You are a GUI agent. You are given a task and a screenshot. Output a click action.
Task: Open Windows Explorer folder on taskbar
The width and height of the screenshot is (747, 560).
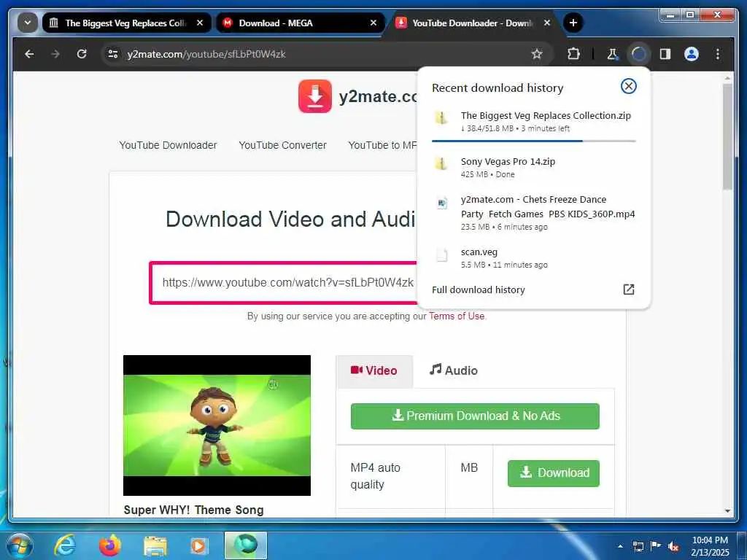(x=155, y=546)
